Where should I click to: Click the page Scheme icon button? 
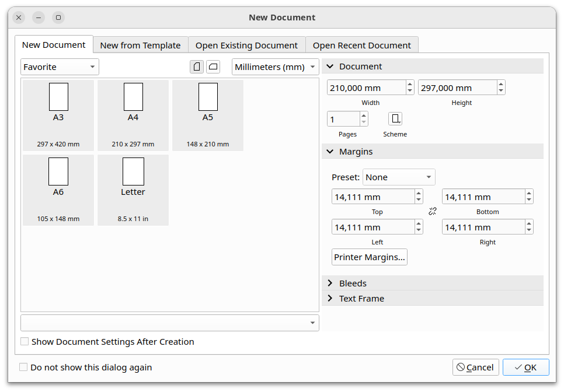395,119
